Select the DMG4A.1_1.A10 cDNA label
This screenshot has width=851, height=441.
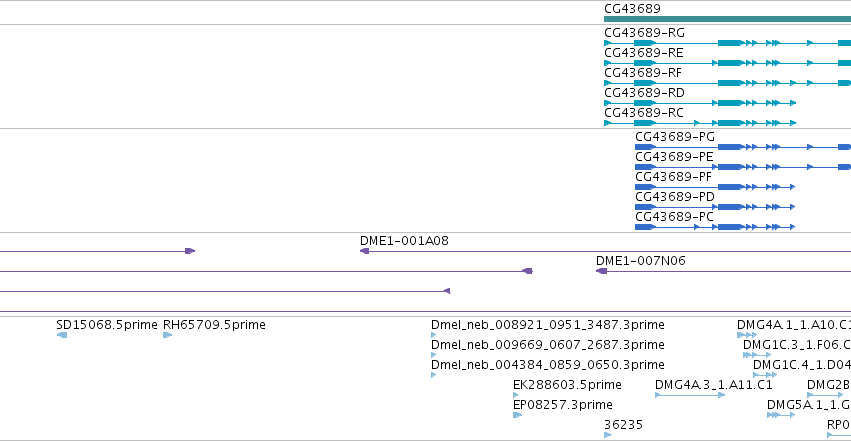click(x=794, y=325)
